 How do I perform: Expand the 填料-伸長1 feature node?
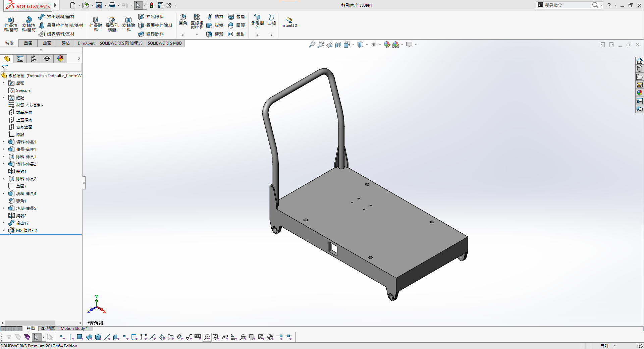pyautogui.click(x=3, y=142)
